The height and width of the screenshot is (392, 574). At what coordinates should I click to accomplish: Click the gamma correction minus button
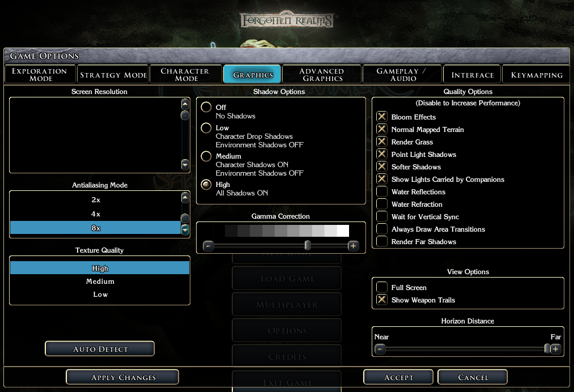[209, 246]
